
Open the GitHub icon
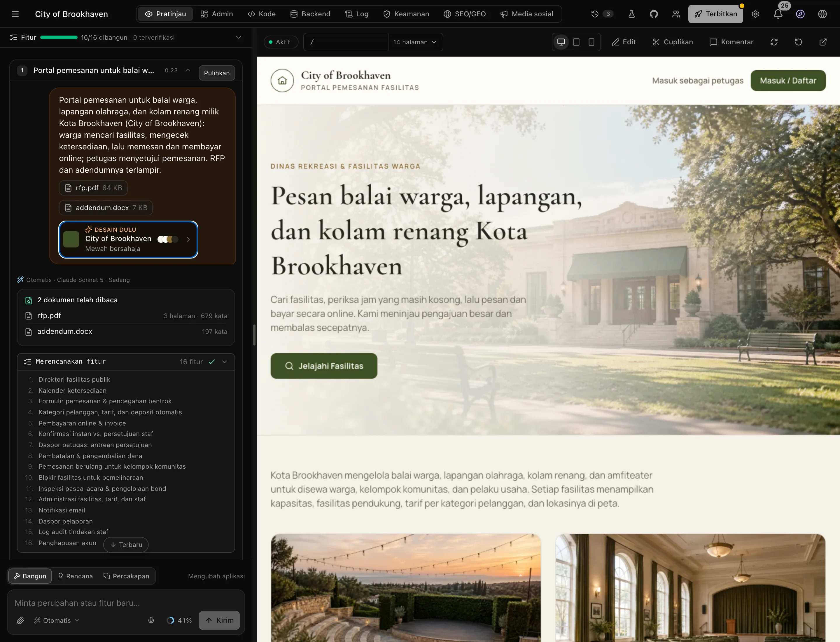(x=654, y=14)
